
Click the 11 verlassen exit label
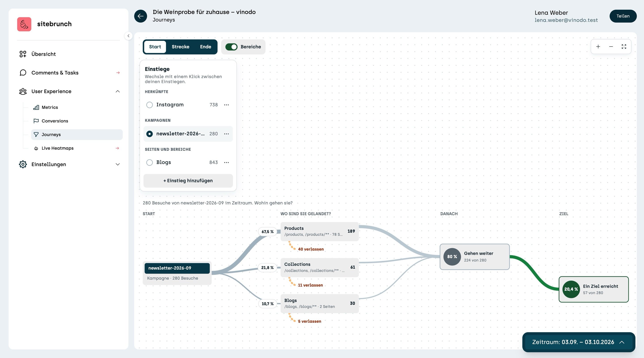[310, 285]
